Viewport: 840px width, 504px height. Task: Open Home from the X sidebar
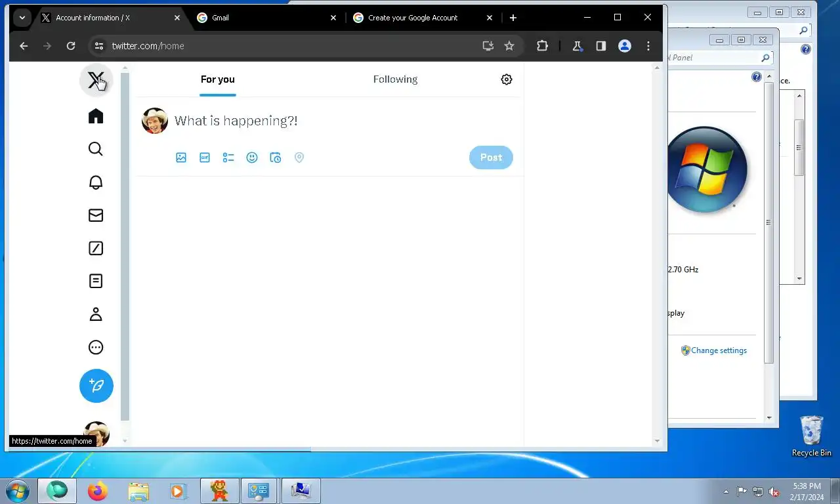click(96, 116)
